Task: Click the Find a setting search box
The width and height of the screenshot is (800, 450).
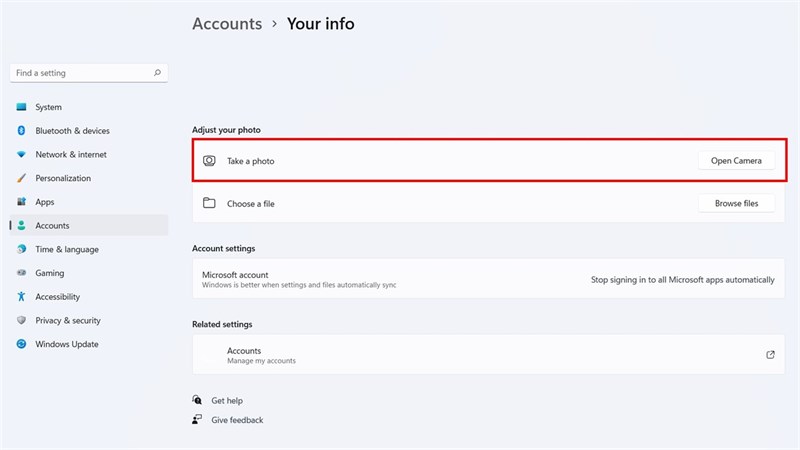Action: (89, 73)
